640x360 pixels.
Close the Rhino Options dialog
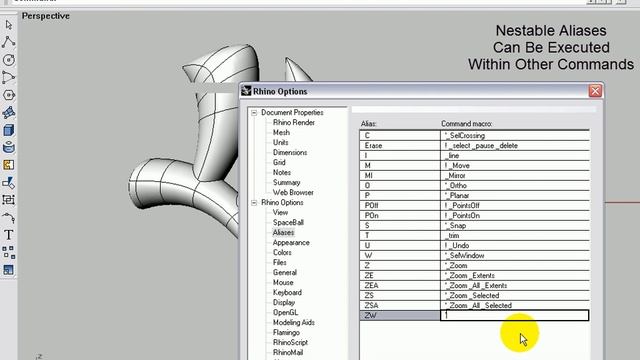(595, 91)
